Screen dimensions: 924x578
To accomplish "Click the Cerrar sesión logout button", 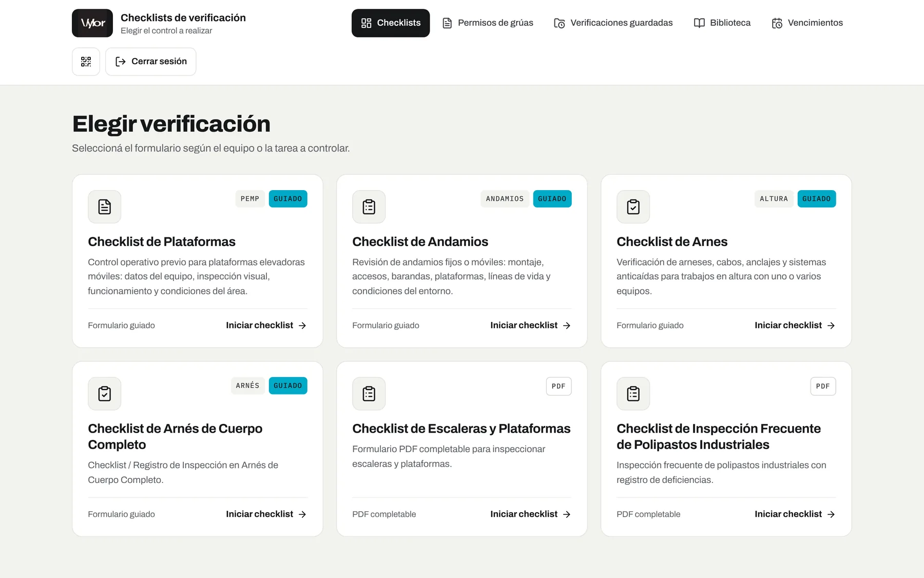I will (x=151, y=62).
